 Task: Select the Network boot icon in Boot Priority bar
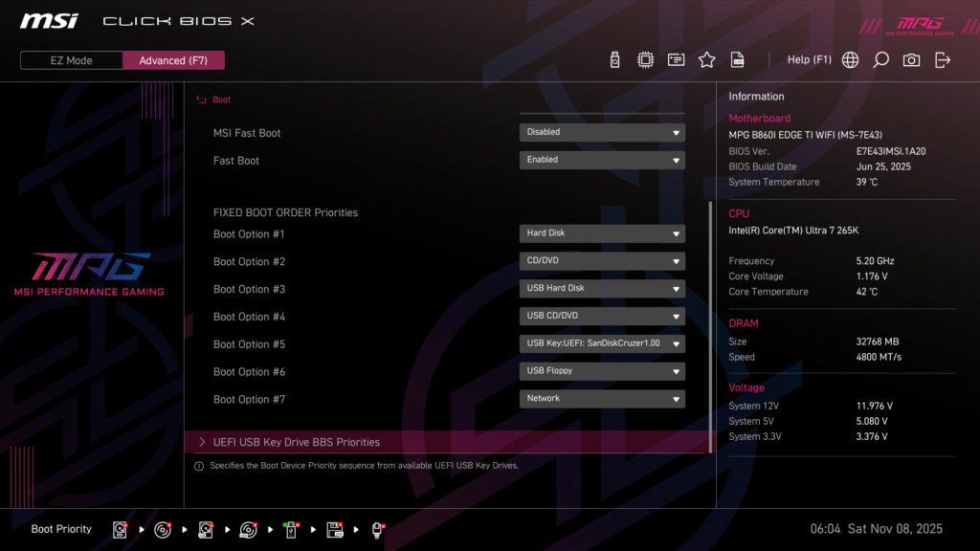coord(377,528)
